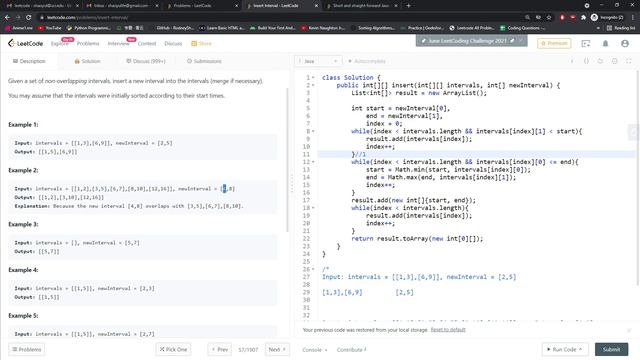This screenshot has height=360, width=640.
Task: Open the Chrome three-dot menu
Action: tap(633, 17)
